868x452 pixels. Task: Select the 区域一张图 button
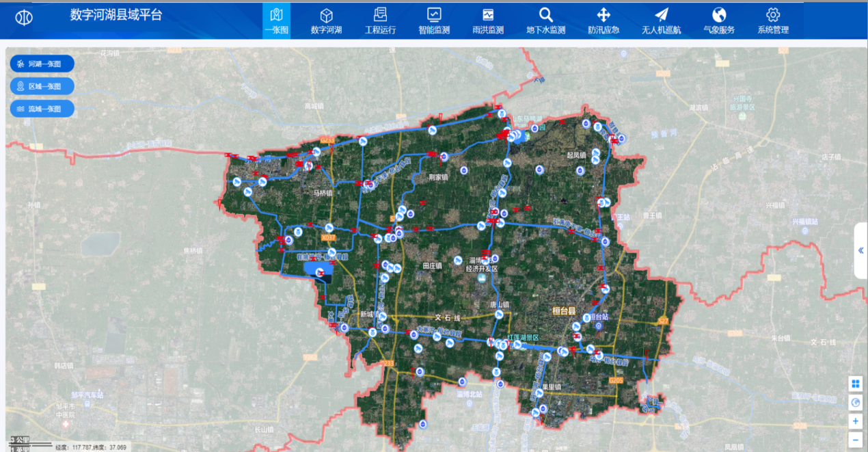point(42,86)
